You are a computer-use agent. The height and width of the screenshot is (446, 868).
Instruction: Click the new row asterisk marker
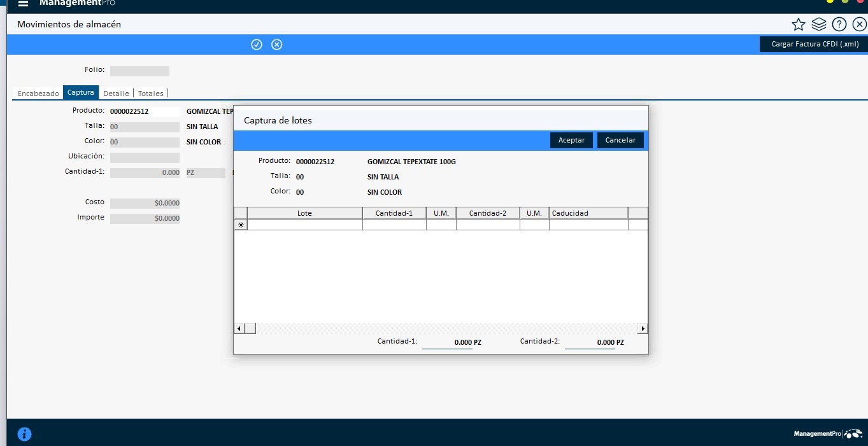pos(241,225)
